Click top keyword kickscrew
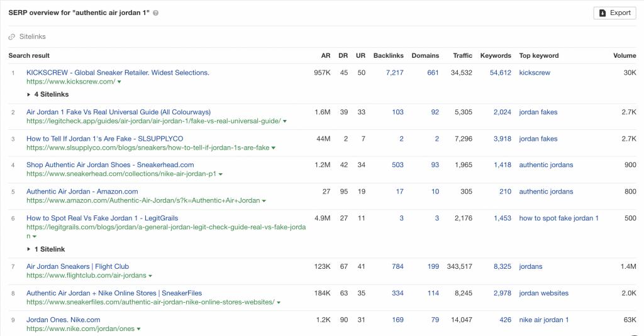The width and height of the screenshot is (644, 336). point(535,73)
